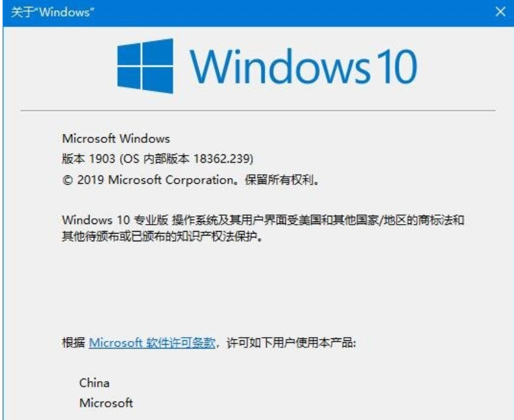This screenshot has width=514, height=420.
Task: Click the 根据 text before the link
Action: 73,343
